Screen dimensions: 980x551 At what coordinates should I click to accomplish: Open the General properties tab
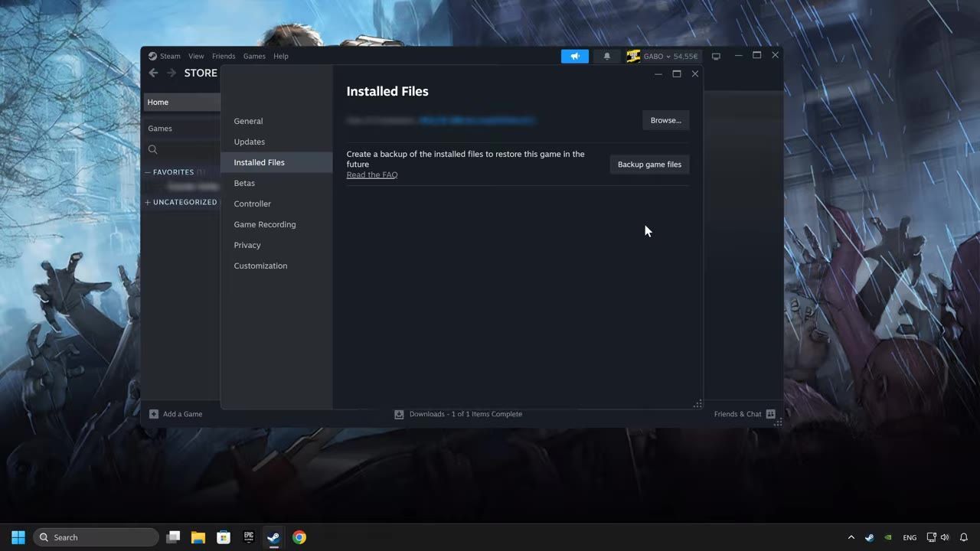[276, 121]
